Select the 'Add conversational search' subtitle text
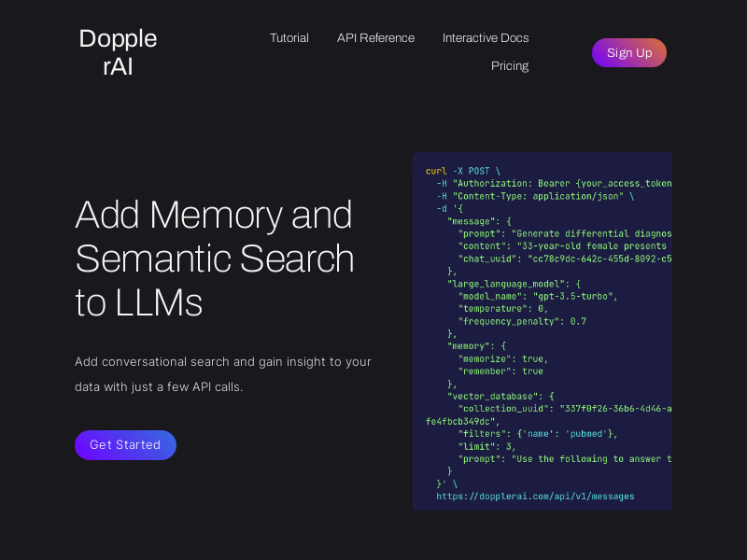This screenshot has width=747, height=560. click(223, 374)
